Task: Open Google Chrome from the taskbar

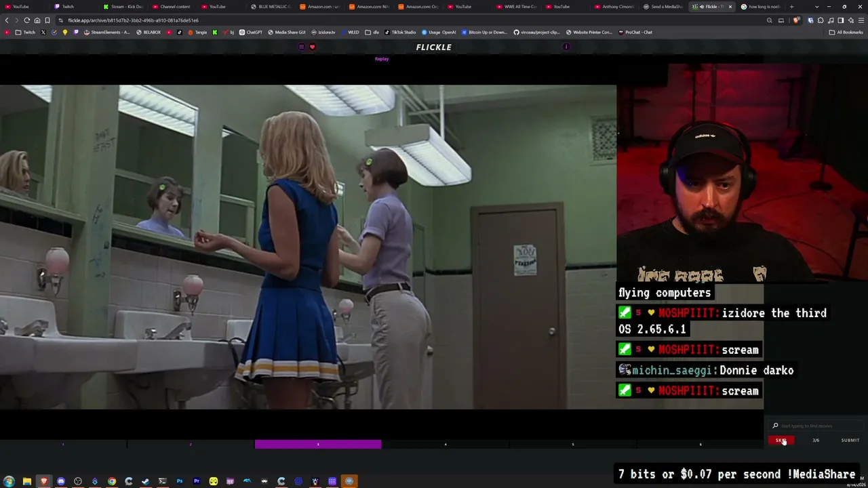Action: click(x=112, y=481)
